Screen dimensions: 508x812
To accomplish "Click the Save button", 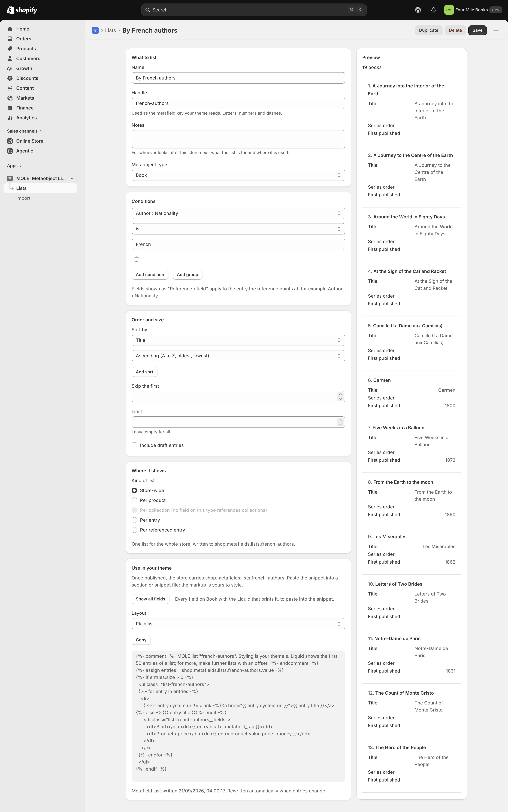I will (477, 30).
